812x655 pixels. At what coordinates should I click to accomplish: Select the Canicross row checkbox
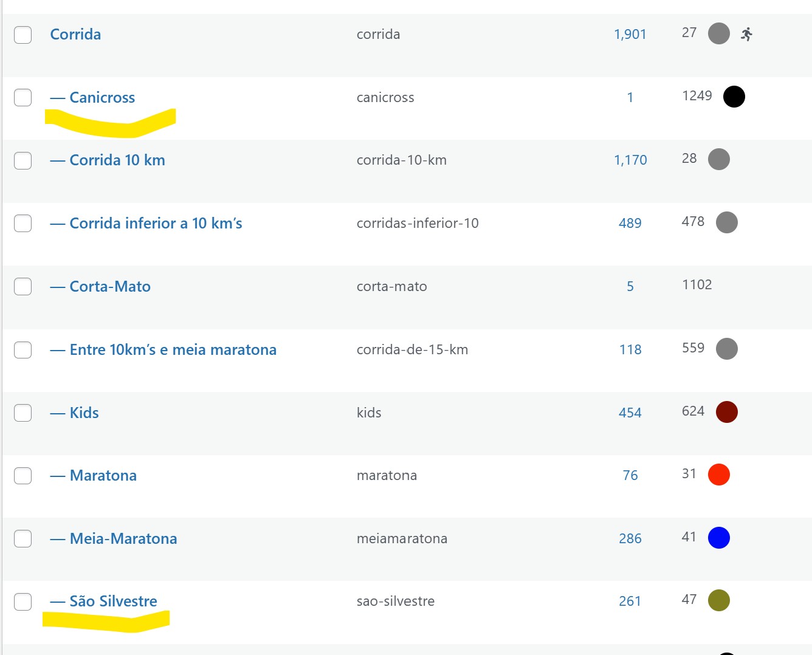(23, 97)
